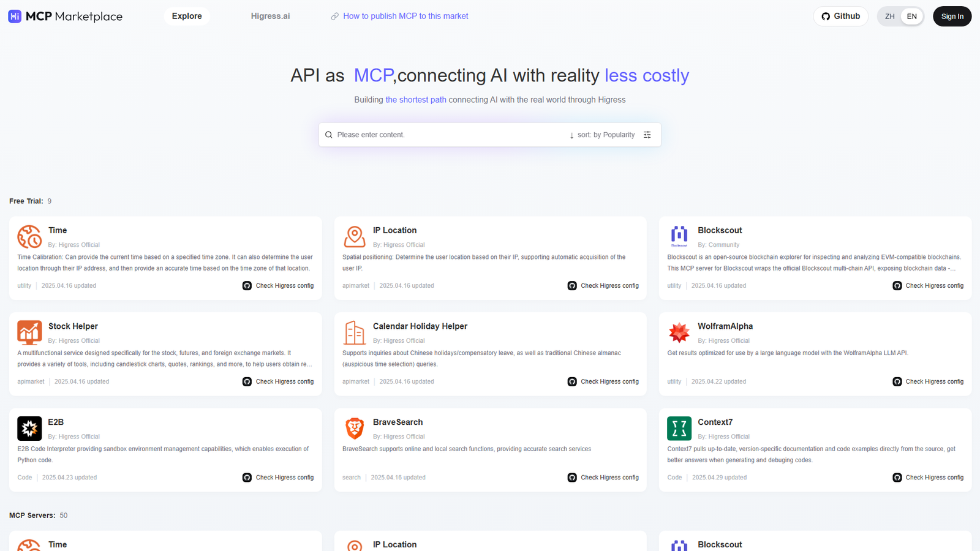Click the WolframAlpha star icon
980x551 pixels.
679,332
